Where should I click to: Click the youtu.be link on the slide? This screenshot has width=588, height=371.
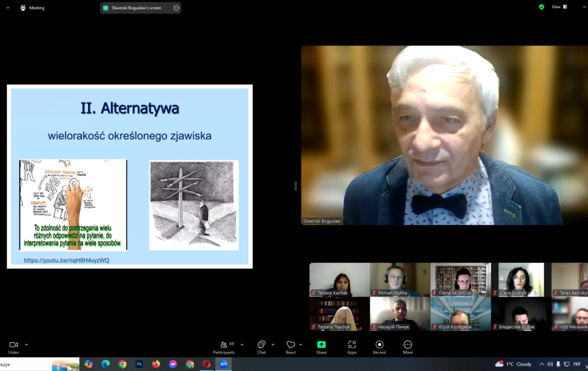pos(66,260)
